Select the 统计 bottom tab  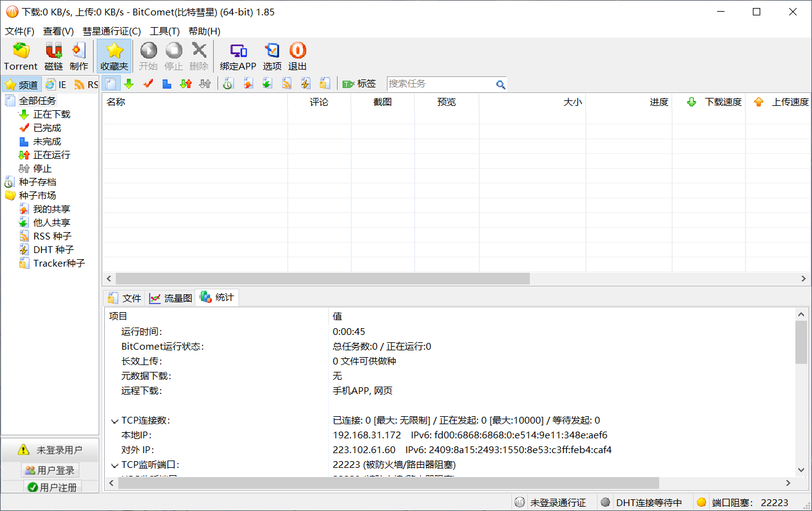pos(217,297)
